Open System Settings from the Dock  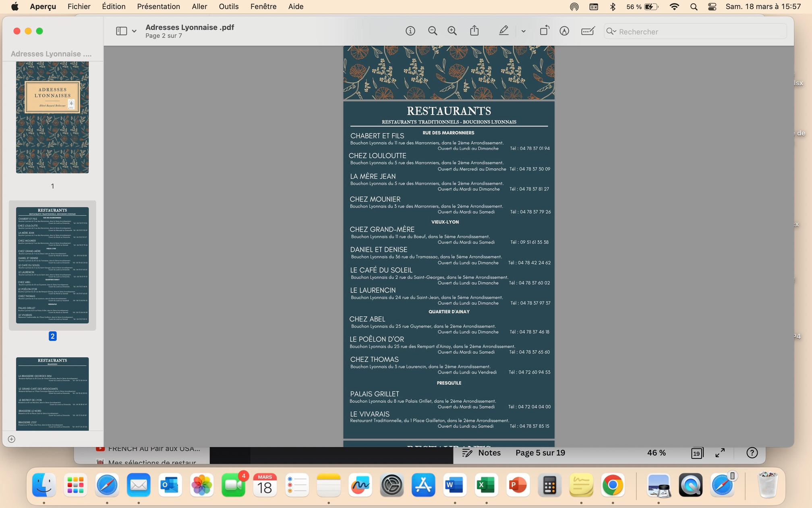[x=391, y=485]
